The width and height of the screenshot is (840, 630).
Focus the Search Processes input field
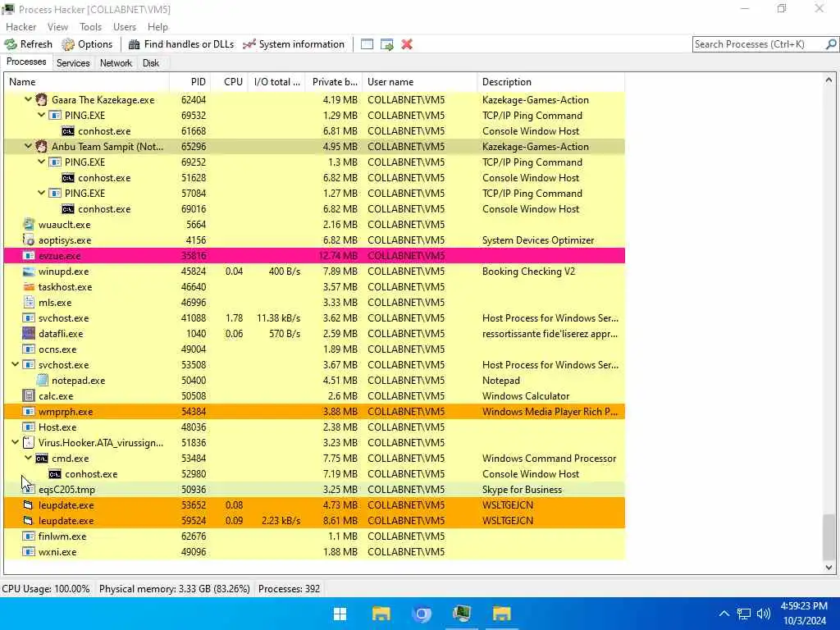coord(759,44)
